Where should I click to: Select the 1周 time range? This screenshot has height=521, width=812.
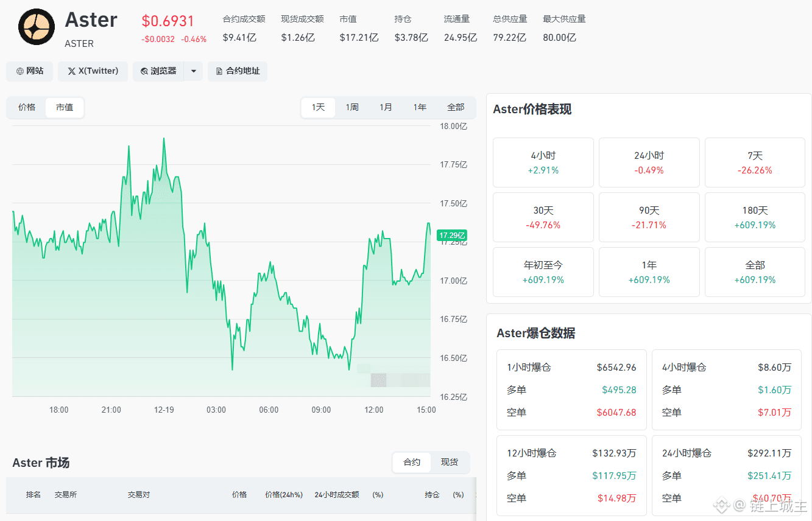(x=352, y=107)
